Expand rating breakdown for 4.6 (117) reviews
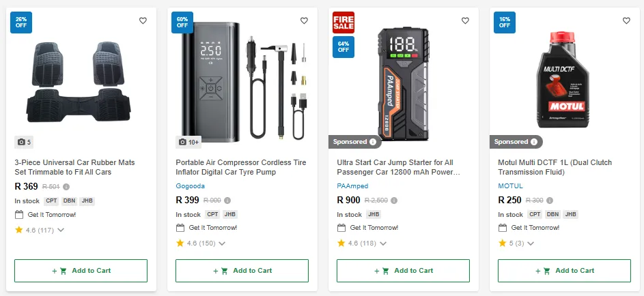The height and width of the screenshot is (296, 644). 61,230
